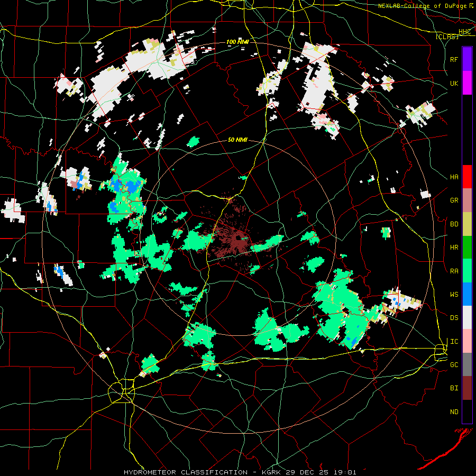Click the HA red legend swatch

click(467, 177)
